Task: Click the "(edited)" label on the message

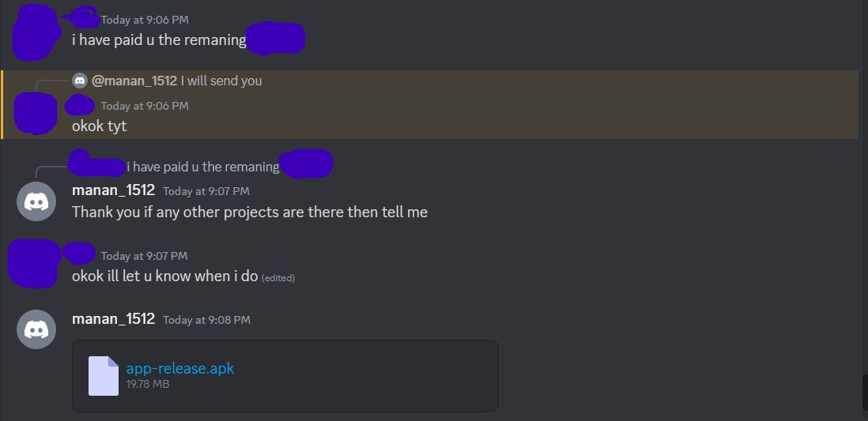Action: (x=278, y=278)
